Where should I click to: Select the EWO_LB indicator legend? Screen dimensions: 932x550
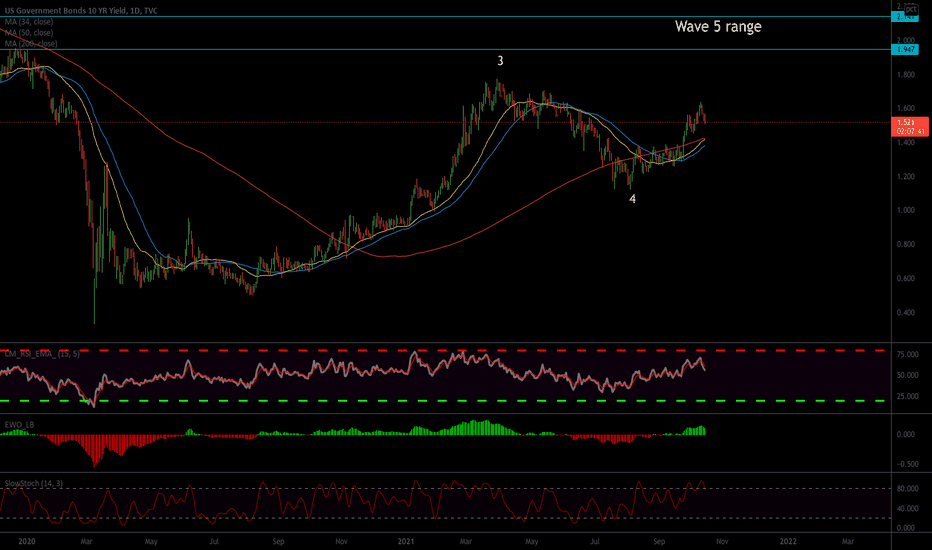pos(20,425)
